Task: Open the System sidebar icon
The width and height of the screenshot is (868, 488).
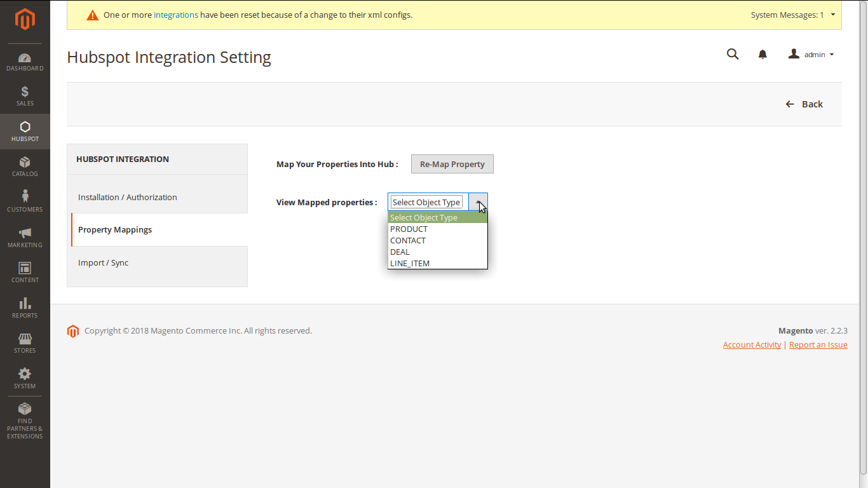Action: point(25,379)
